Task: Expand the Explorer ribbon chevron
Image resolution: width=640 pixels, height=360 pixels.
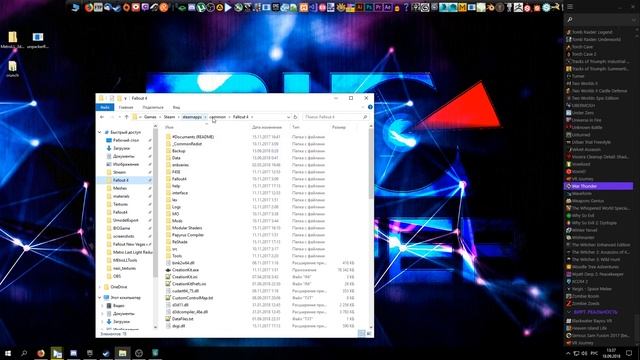Action: pos(363,107)
